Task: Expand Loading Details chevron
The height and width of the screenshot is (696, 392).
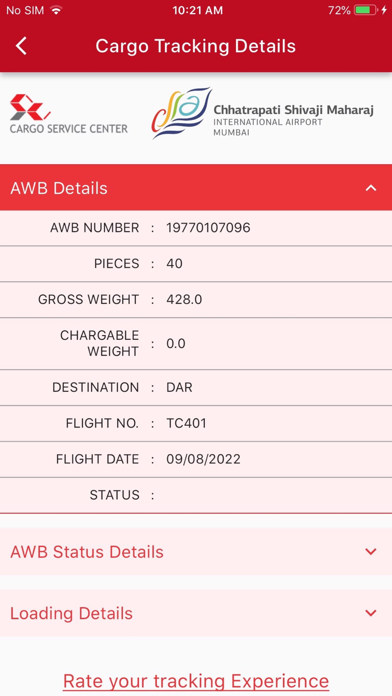Action: point(371,613)
